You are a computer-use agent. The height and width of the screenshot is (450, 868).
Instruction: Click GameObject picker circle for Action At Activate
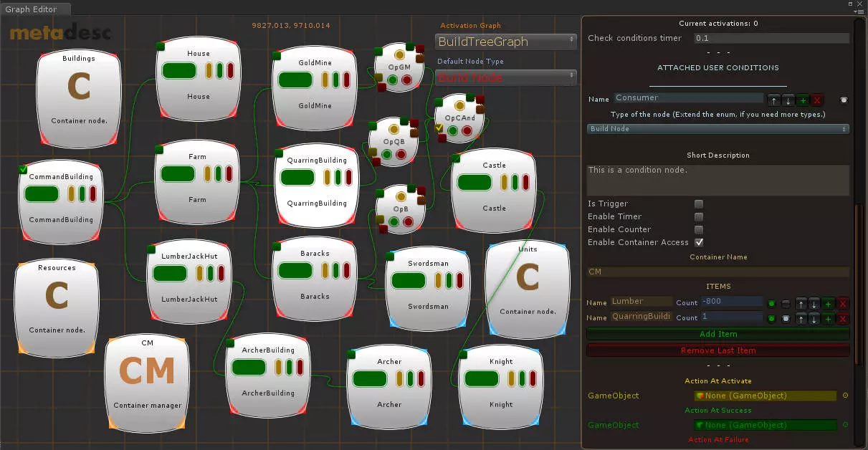tap(845, 396)
